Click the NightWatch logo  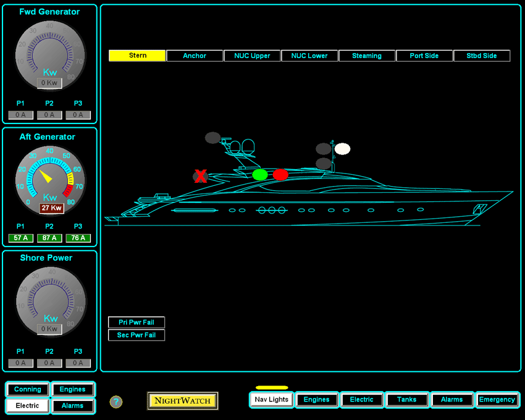tap(182, 401)
